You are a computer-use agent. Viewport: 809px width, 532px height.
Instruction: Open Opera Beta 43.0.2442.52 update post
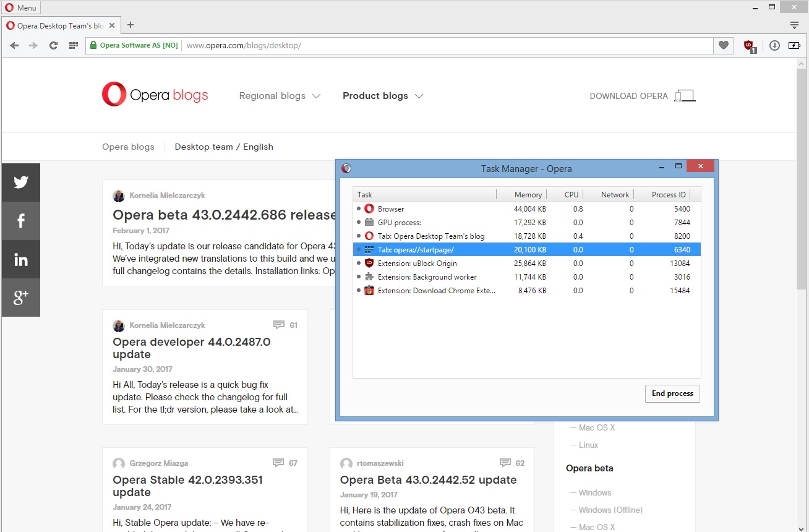tap(428, 480)
